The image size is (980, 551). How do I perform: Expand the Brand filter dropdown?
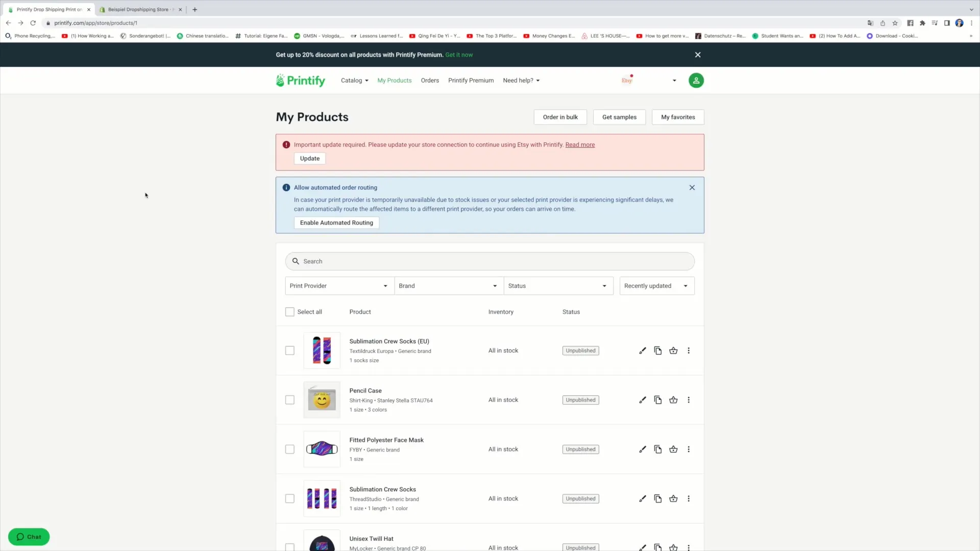(449, 286)
